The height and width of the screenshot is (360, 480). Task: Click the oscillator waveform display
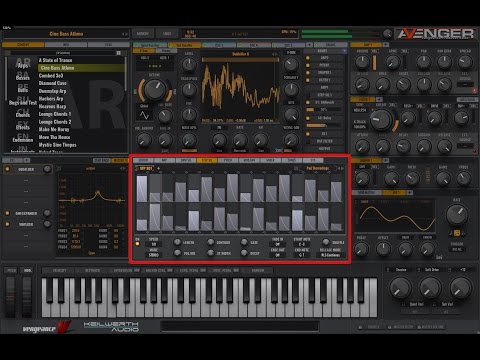point(240,89)
